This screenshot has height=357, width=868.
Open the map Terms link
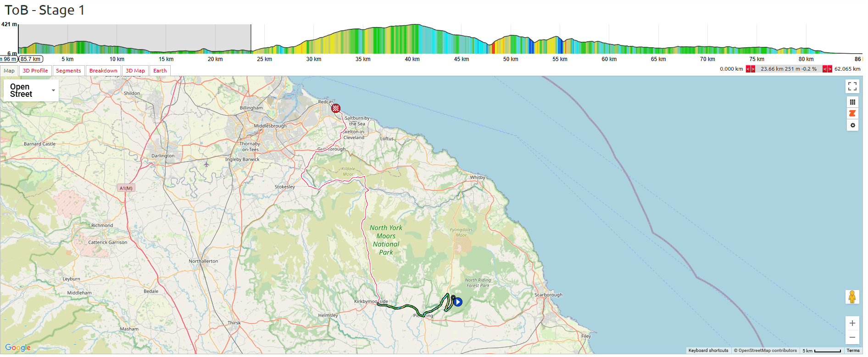853,351
